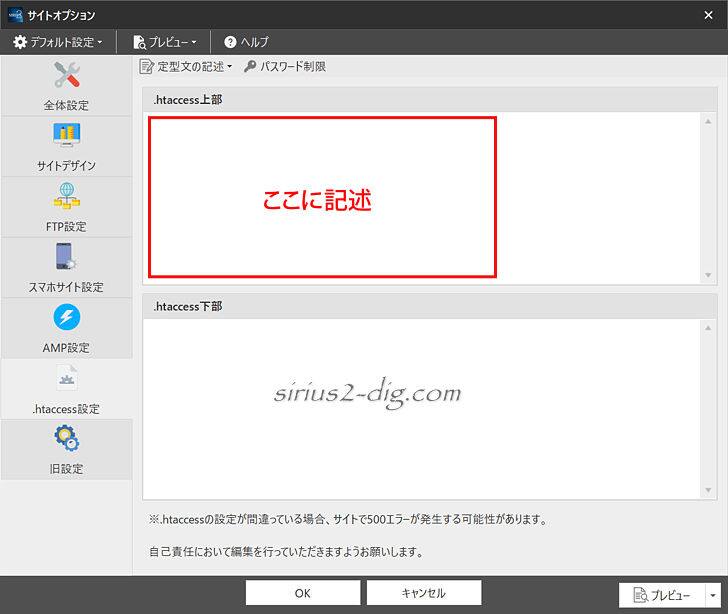Open the AMP設定 lightning bolt icon
The width and height of the screenshot is (728, 614).
pos(67,318)
